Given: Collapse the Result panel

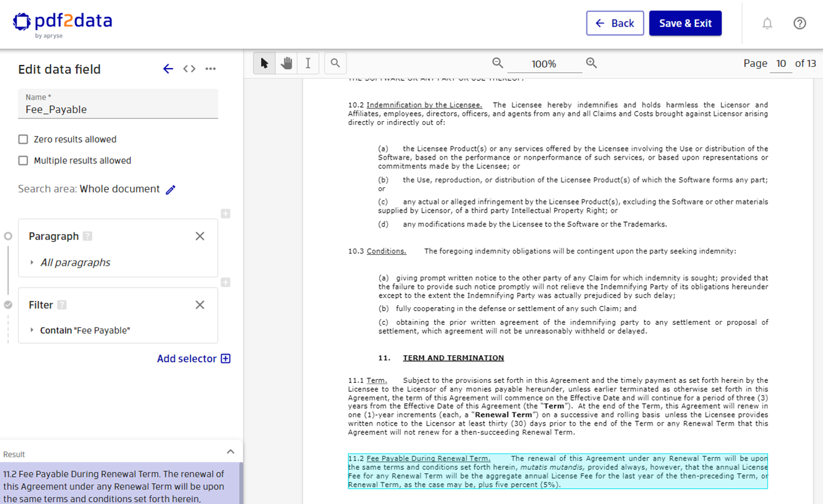Looking at the screenshot, I should point(232,452).
